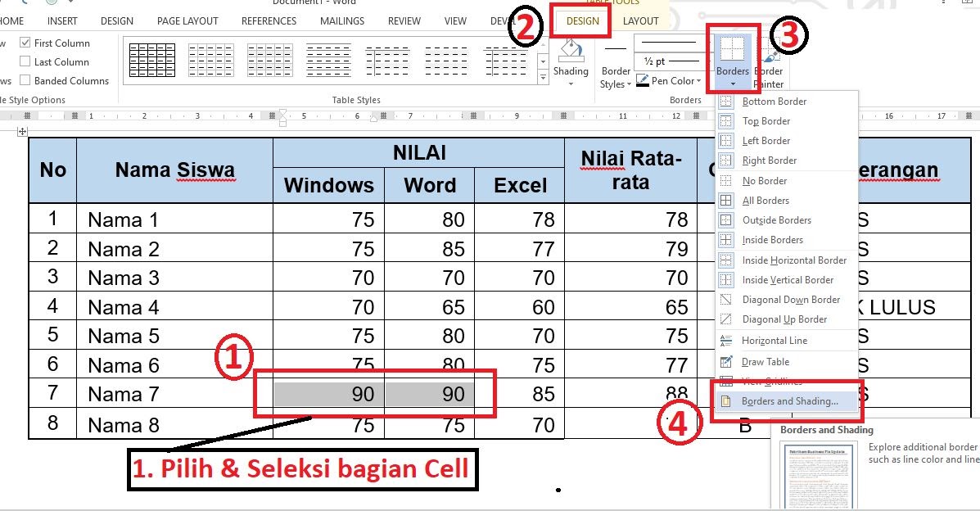Viewport: 980px width, 511px height.
Task: Expand the Table Styles gallery
Action: 542,75
